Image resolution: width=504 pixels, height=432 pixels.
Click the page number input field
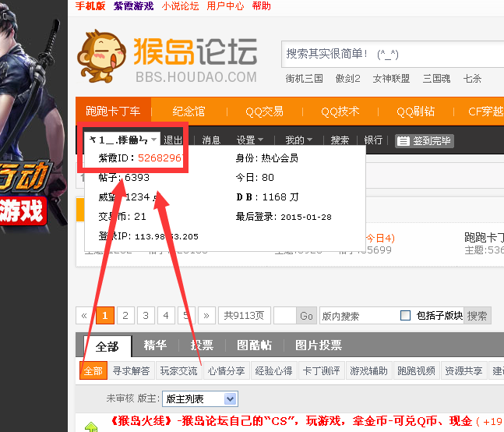[x=285, y=316]
